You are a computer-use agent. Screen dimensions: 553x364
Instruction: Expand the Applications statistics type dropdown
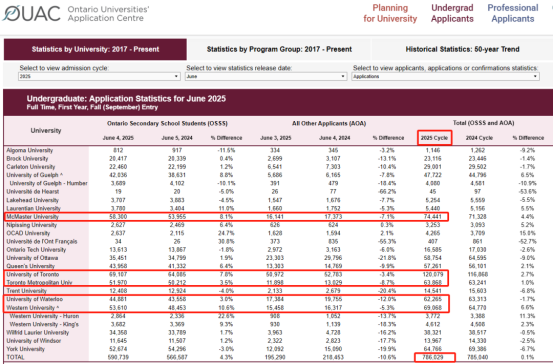tap(445, 76)
